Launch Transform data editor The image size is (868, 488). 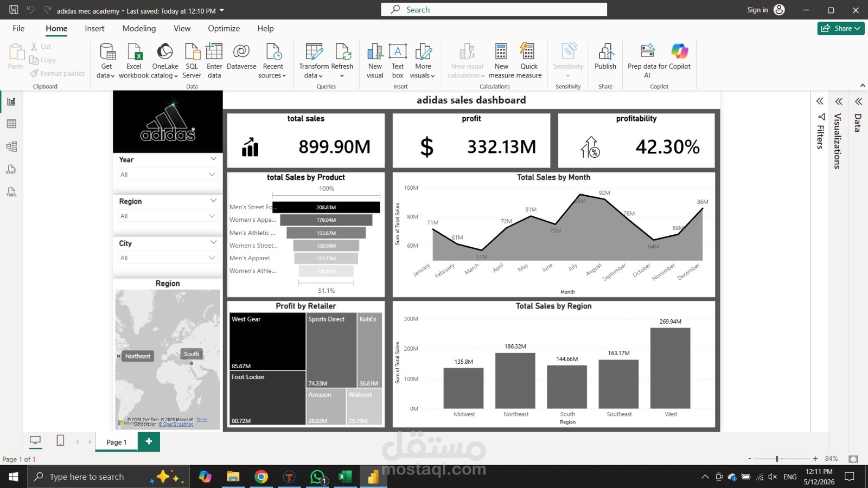[314, 60]
